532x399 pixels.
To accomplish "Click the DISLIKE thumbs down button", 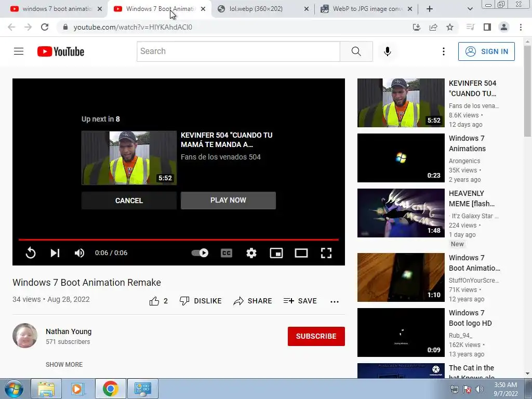I will point(201,301).
